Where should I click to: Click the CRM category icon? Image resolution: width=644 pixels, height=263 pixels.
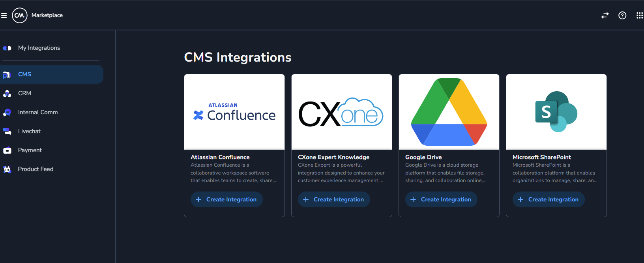click(7, 94)
